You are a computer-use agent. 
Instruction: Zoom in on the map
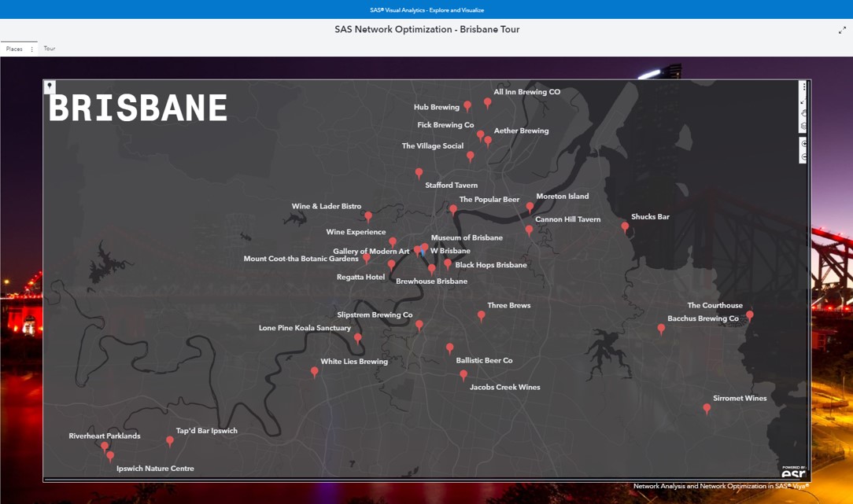point(803,144)
